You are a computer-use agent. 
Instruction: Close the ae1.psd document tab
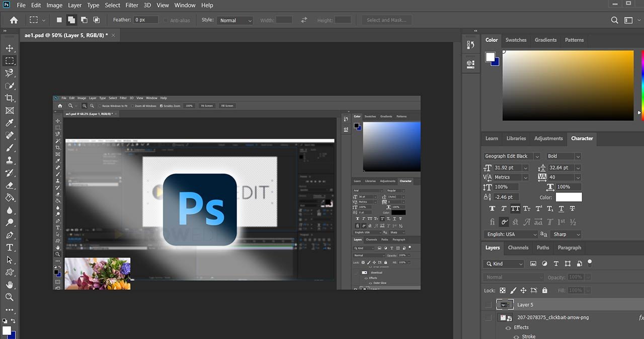click(x=113, y=35)
